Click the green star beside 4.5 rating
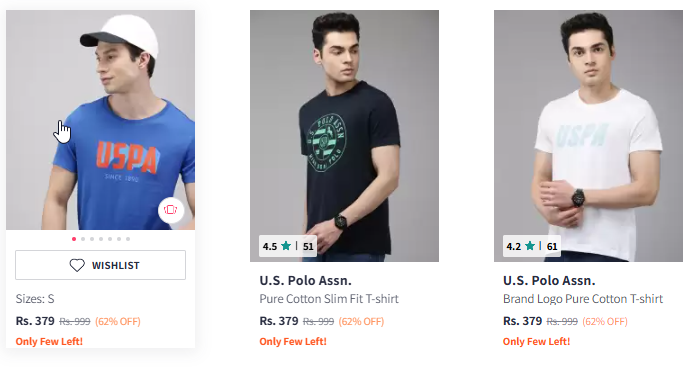684x368 pixels. (x=286, y=246)
